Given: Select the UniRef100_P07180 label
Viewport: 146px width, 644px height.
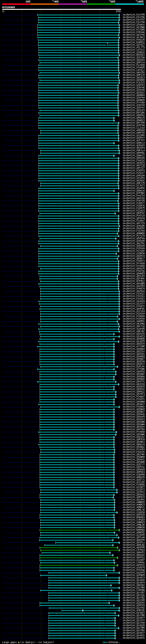Looking at the screenshot, I should pos(134,251).
